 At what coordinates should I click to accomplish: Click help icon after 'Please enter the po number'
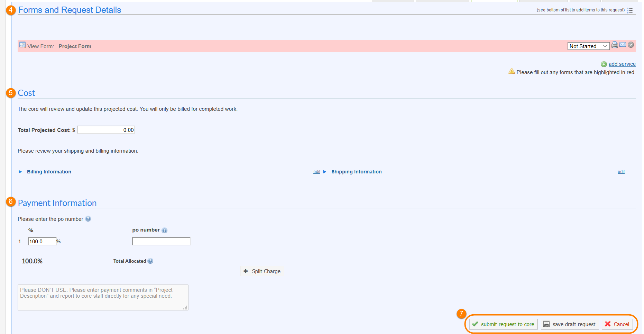88,219
